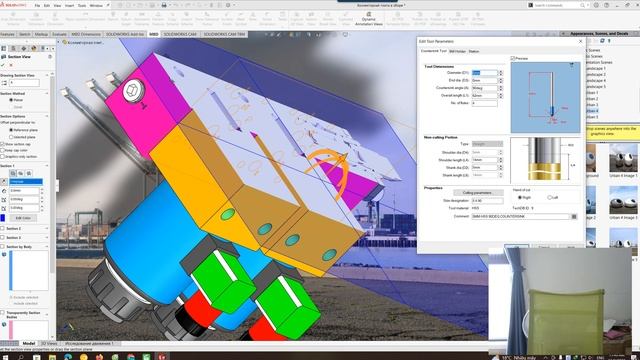Open Windows taskbar search
Image resolution: width=640 pixels, height=360 pixels.
click(x=21, y=357)
